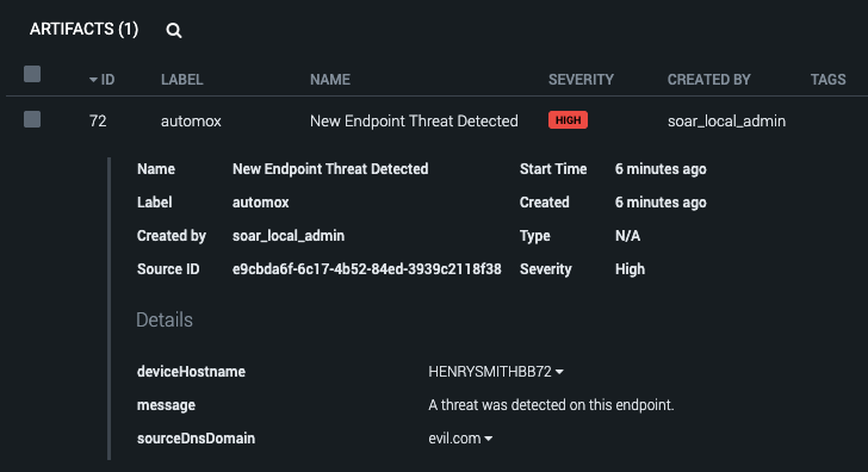The width and height of the screenshot is (868, 472).
Task: Click the SEVERITY column header
Action: tap(581, 80)
